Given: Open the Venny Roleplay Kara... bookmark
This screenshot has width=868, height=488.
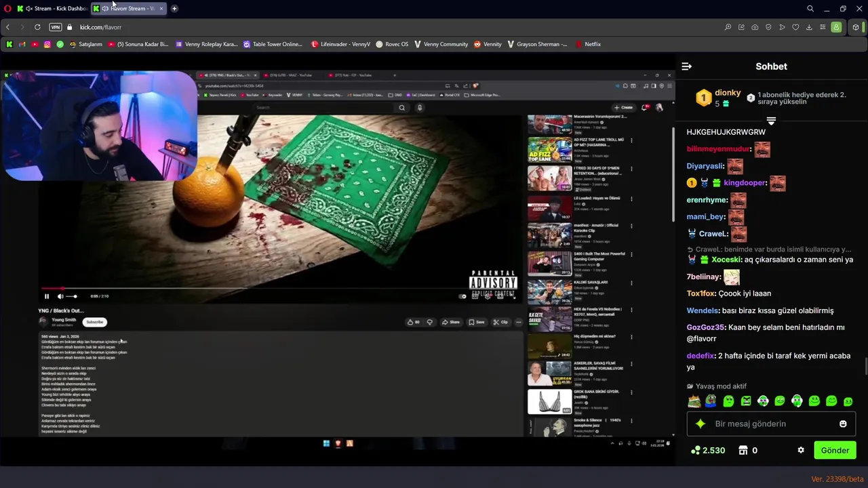Looking at the screenshot, I should (207, 44).
